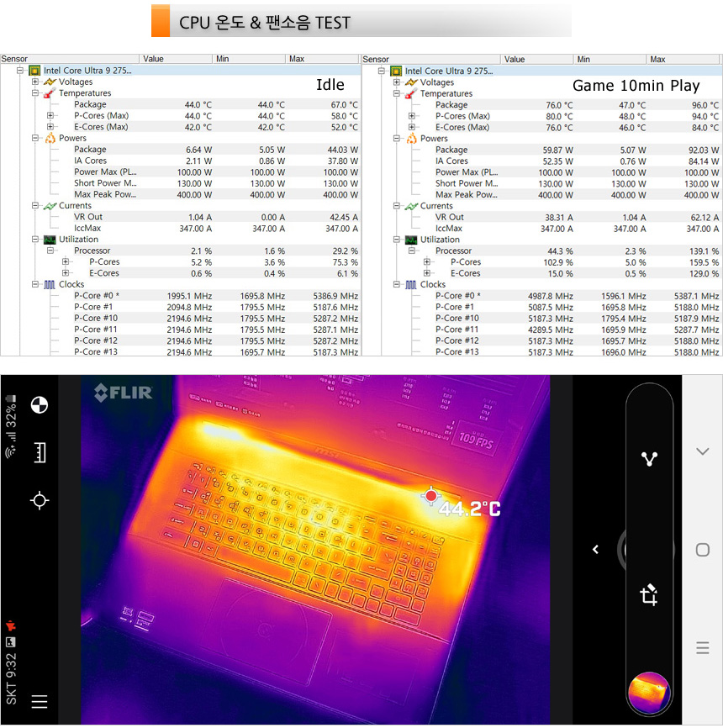The image size is (723, 728).
Task: Tap the share icon in FLIR panel
Action: pos(648,459)
